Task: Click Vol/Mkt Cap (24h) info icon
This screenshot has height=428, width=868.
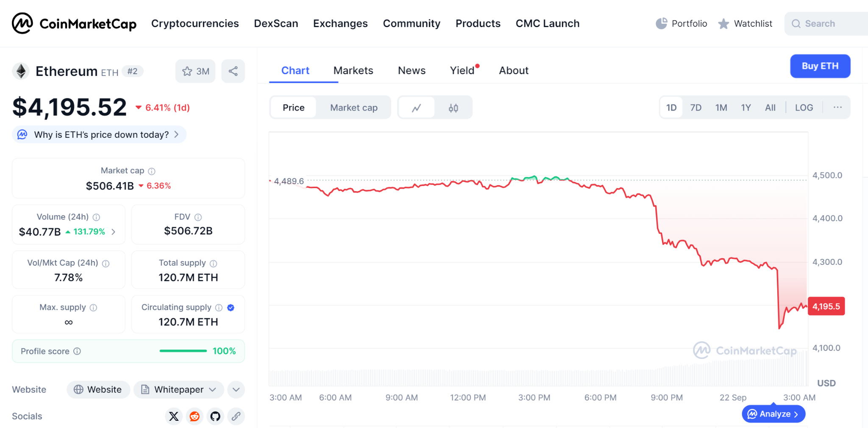Action: point(106,264)
